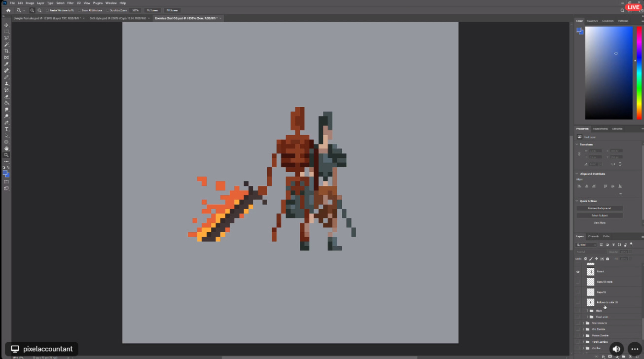The image size is (644, 359).
Task: Select the Eyedropper tool
Action: coord(6,64)
